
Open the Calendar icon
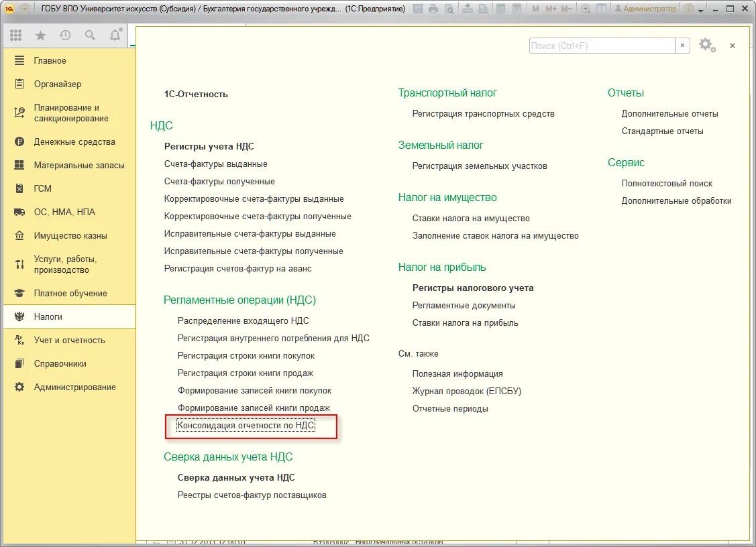pyautogui.click(x=517, y=9)
